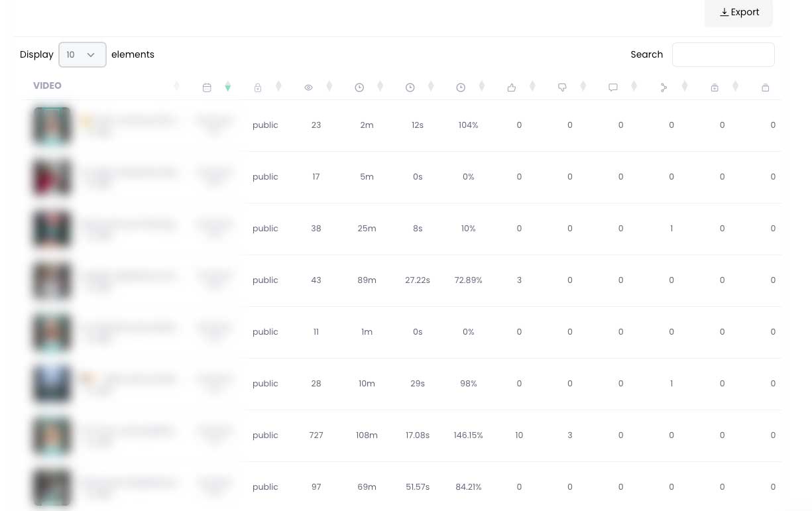Sort using arrows beside the first padlock icon
Image resolution: width=812 pixels, height=511 pixels.
(278, 86)
